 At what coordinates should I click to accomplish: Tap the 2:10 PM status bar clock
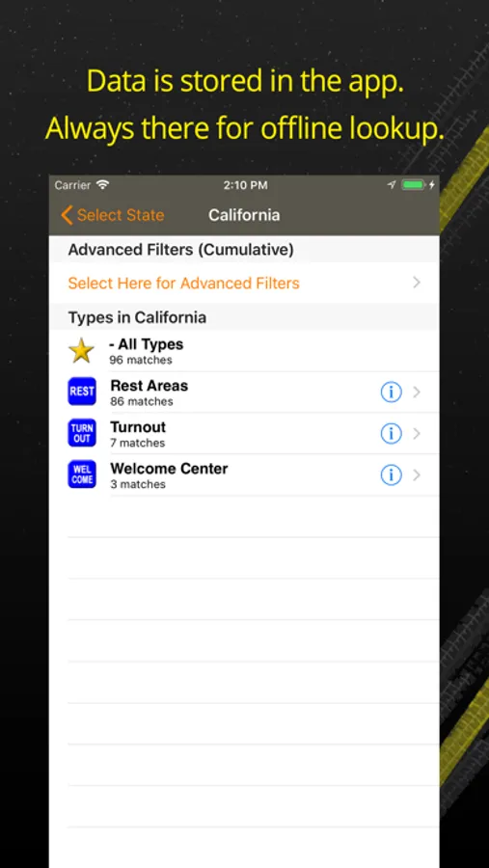pyautogui.click(x=245, y=185)
